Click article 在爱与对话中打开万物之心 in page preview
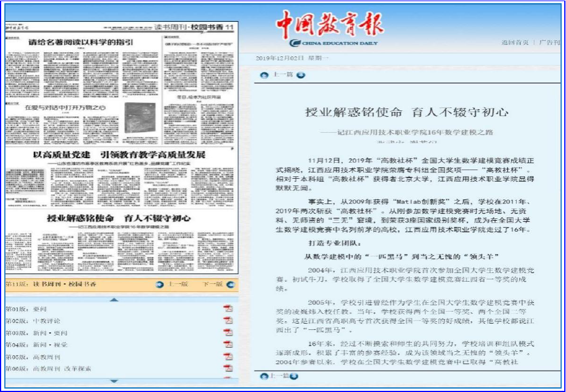566x392 pixels. point(65,107)
